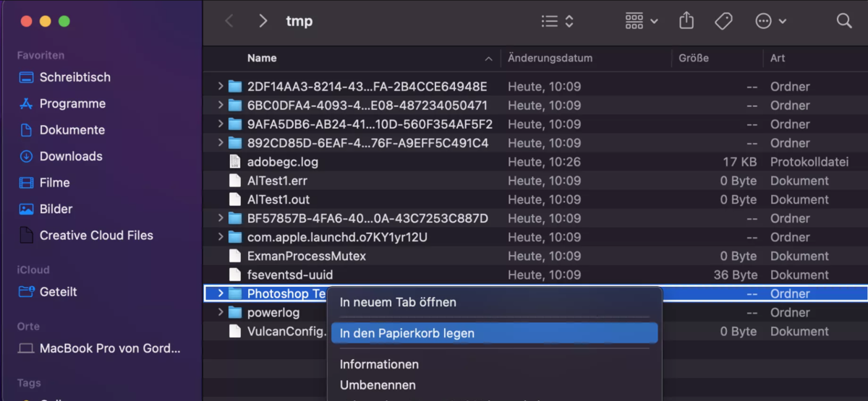
Task: Click the MacBook laptop icon in sidebar
Action: coord(27,348)
